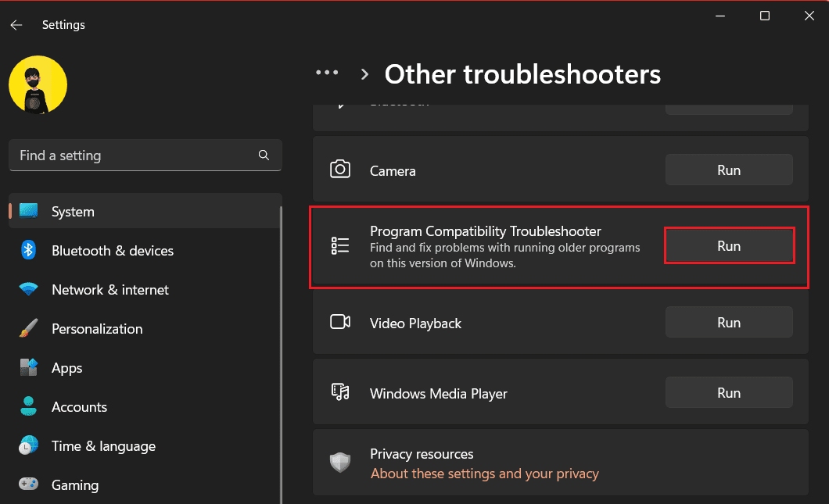Click the Gaming controller icon
This screenshot has height=504, width=829.
29,484
